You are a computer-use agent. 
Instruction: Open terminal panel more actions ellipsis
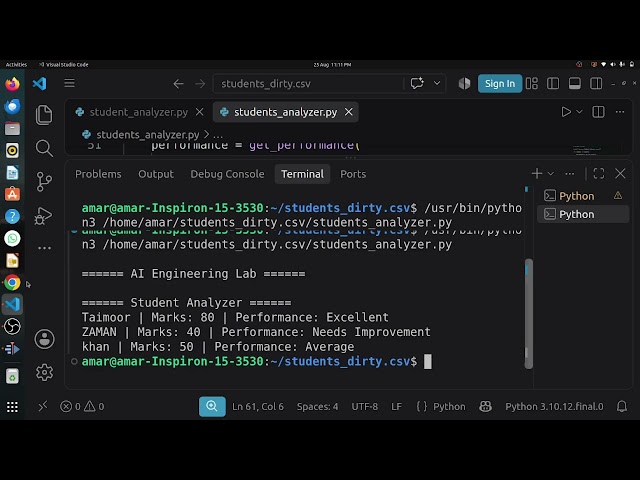point(569,173)
